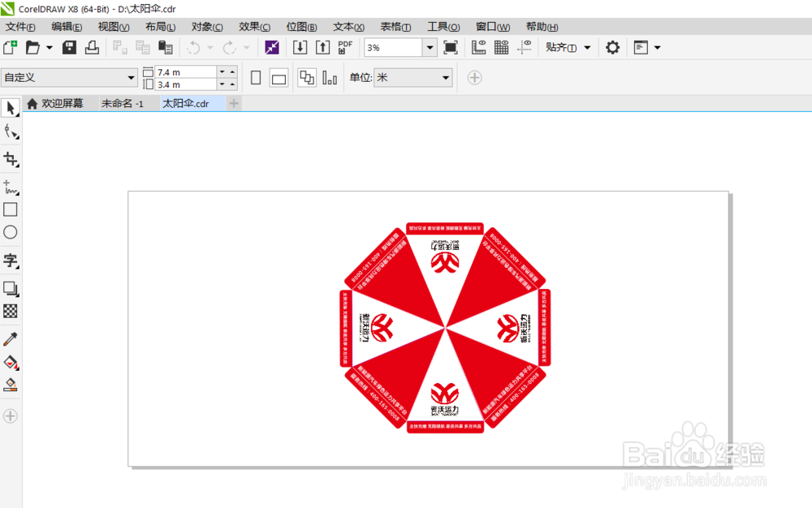The width and height of the screenshot is (812, 508).
Task: Select the Rectangle tool
Action: (11, 209)
